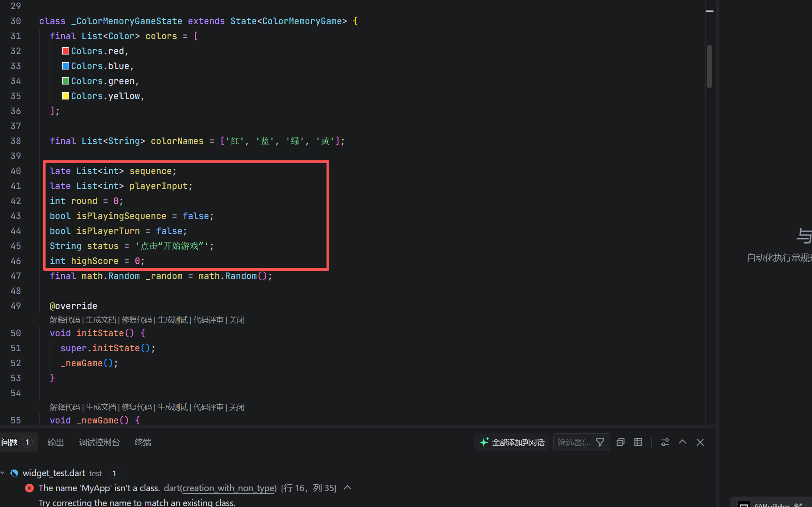
Task: Click 'super.initState();' on line 51
Action: click(x=108, y=348)
